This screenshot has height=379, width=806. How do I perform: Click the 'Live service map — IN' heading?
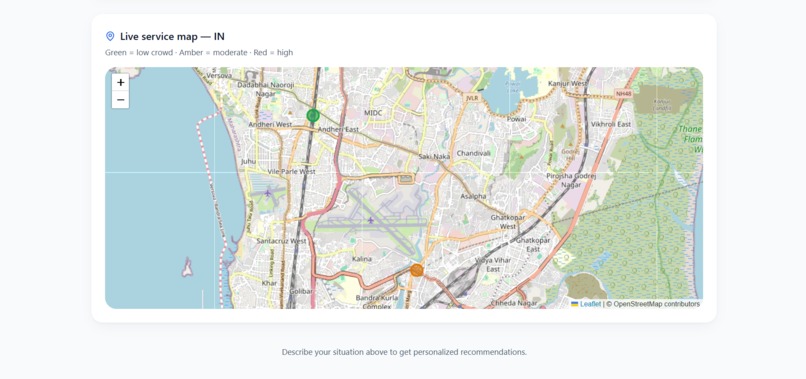[x=172, y=37]
